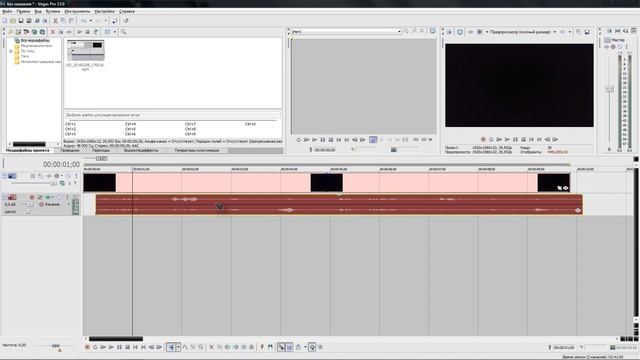640x360 pixels.
Task: Open project video properties in preview window
Action: 450,32
